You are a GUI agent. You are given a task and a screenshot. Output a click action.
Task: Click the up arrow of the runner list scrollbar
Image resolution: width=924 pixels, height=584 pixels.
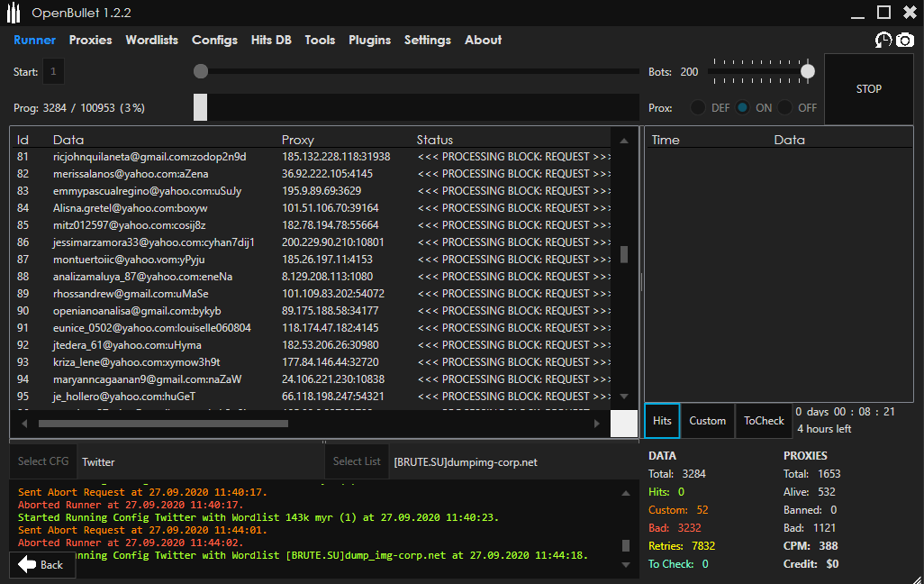pos(624,141)
